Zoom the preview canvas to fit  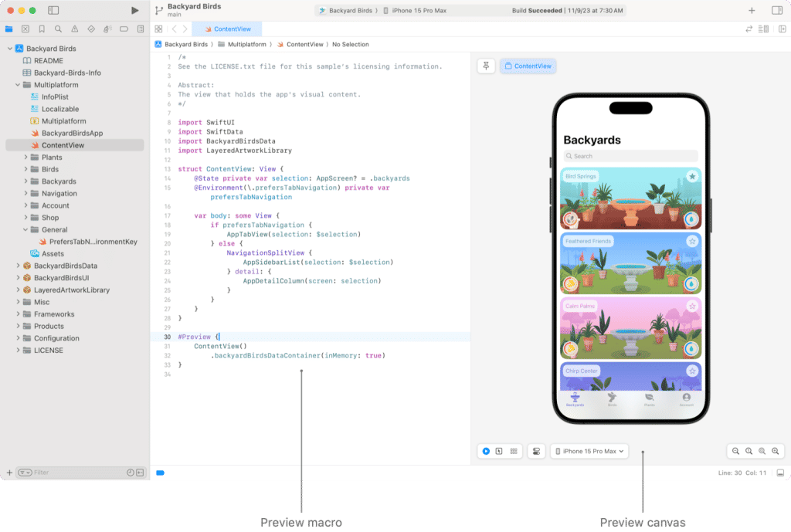tap(762, 452)
